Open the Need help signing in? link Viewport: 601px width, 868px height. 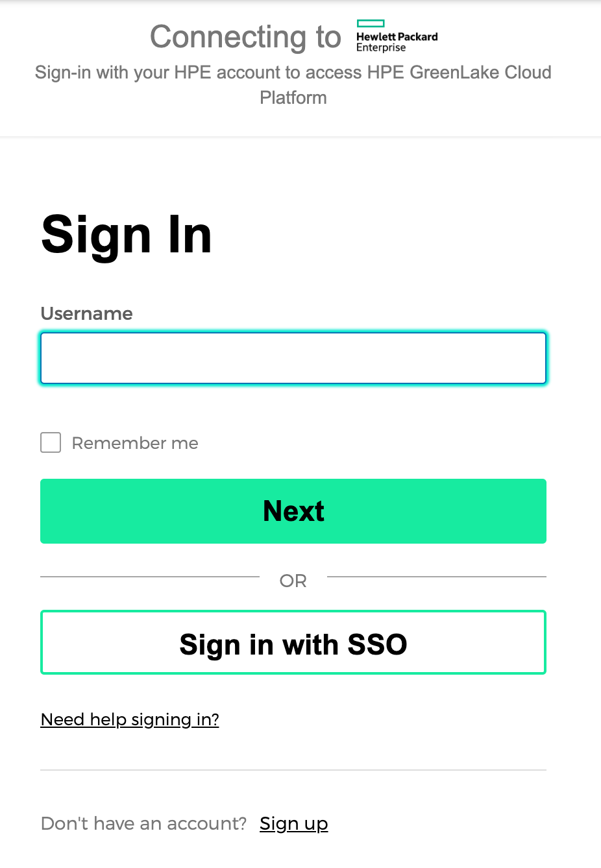(x=130, y=719)
